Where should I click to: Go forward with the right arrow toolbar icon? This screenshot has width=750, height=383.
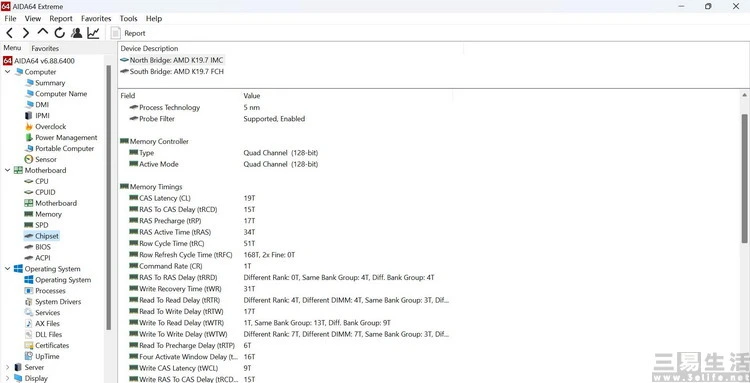[x=26, y=33]
